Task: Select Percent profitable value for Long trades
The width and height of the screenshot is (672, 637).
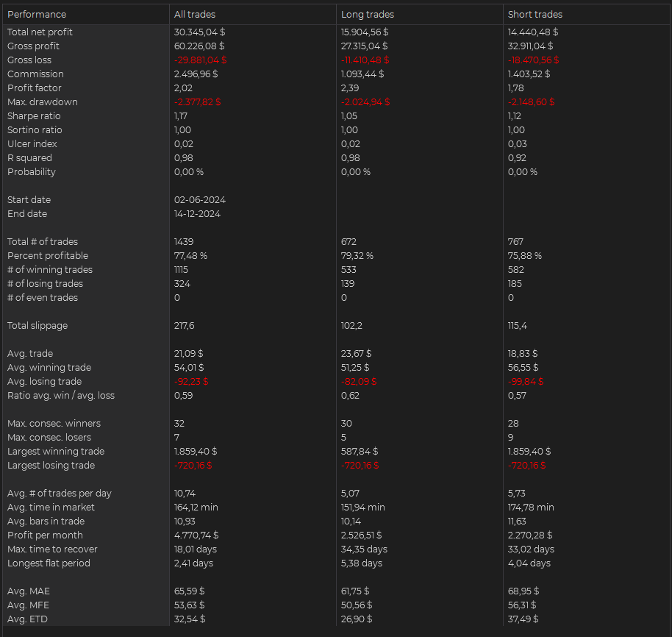Action: (357, 255)
